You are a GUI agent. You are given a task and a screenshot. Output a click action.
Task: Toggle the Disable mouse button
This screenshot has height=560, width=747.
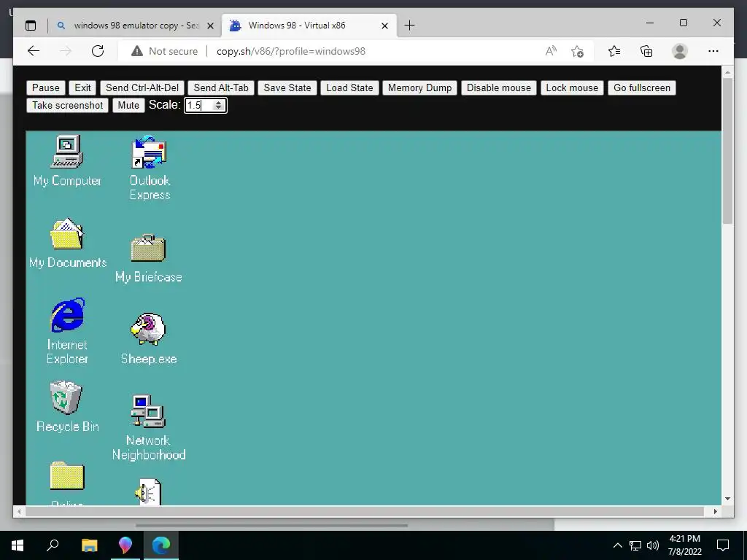pos(499,87)
